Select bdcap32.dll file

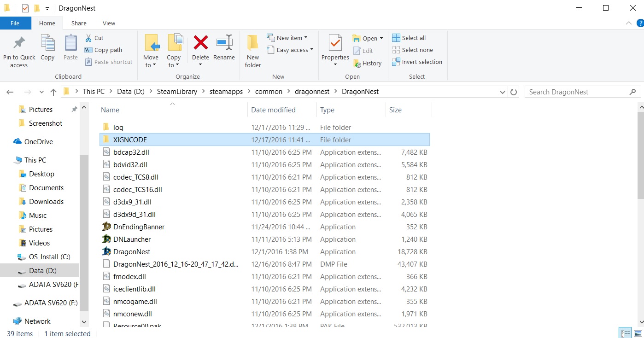[x=264, y=152]
